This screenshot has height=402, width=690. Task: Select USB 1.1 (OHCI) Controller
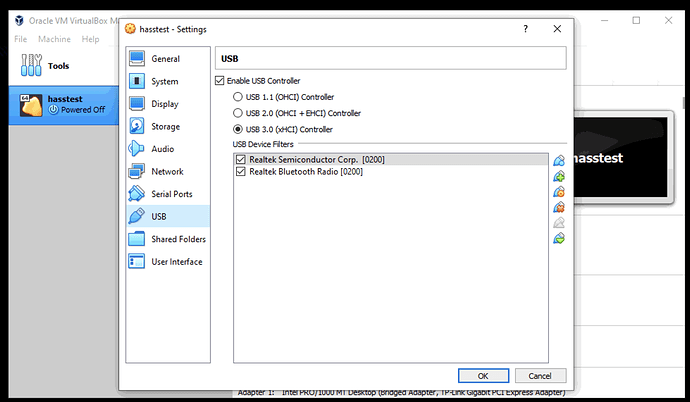pyautogui.click(x=238, y=97)
